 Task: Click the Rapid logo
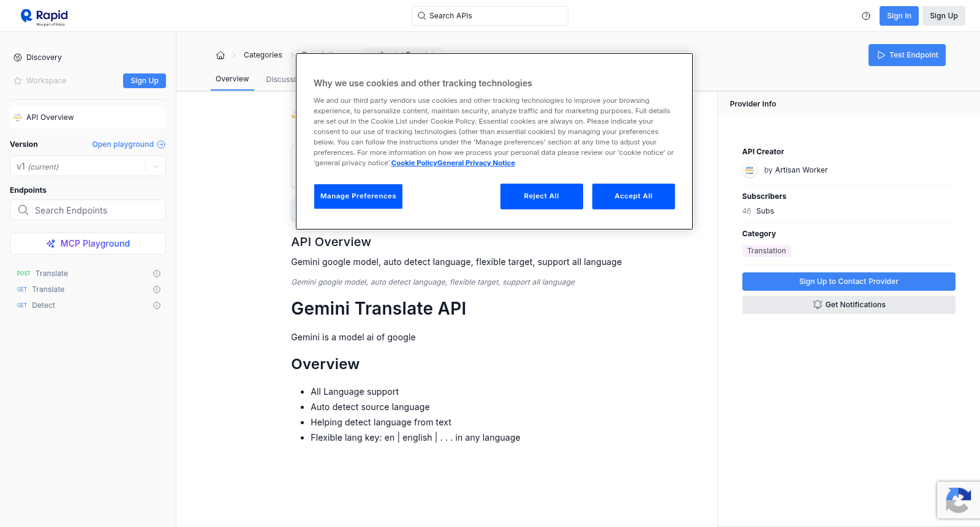coord(44,17)
